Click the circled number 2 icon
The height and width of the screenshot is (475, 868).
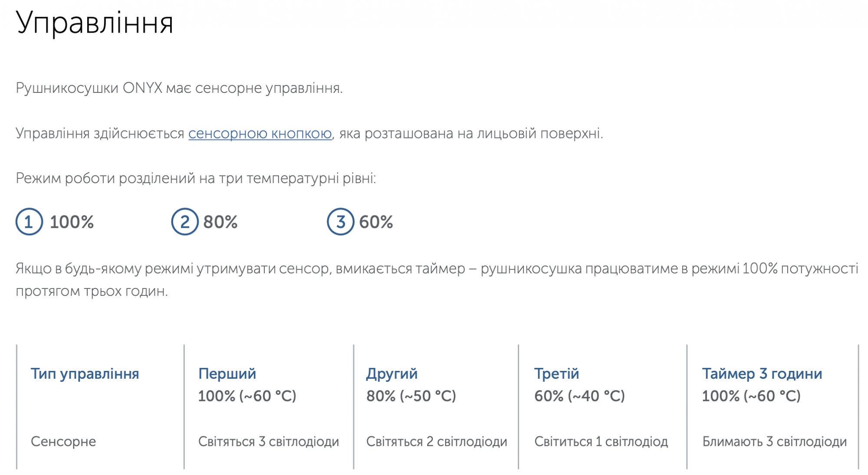tap(185, 222)
